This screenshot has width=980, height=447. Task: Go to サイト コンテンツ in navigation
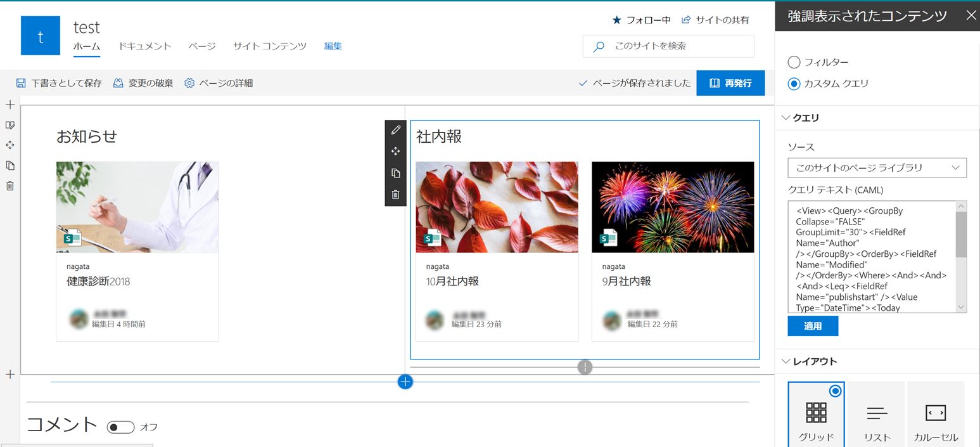269,46
